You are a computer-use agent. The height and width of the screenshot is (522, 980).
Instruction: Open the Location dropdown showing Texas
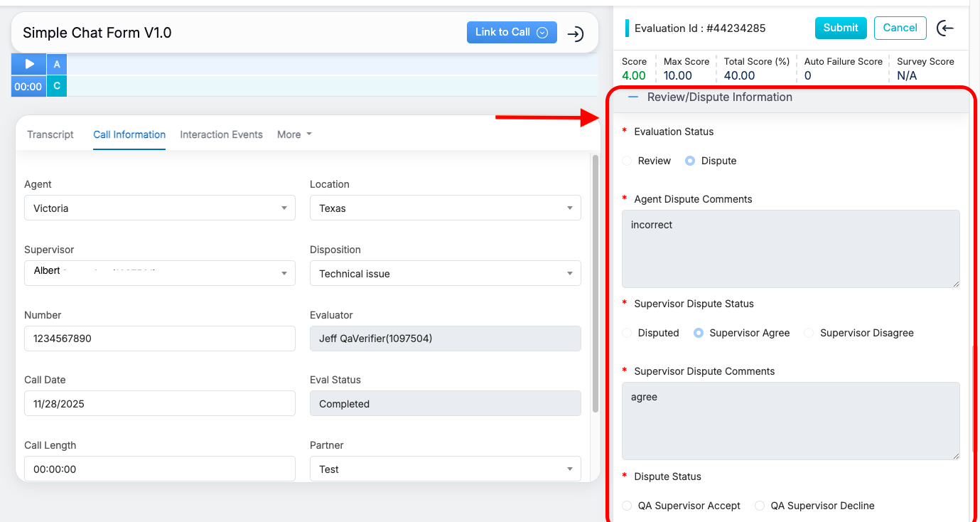click(x=445, y=208)
